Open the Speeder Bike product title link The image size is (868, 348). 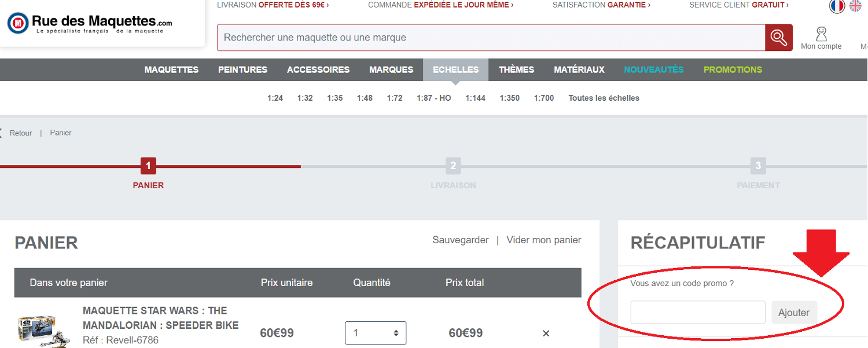[x=161, y=318]
